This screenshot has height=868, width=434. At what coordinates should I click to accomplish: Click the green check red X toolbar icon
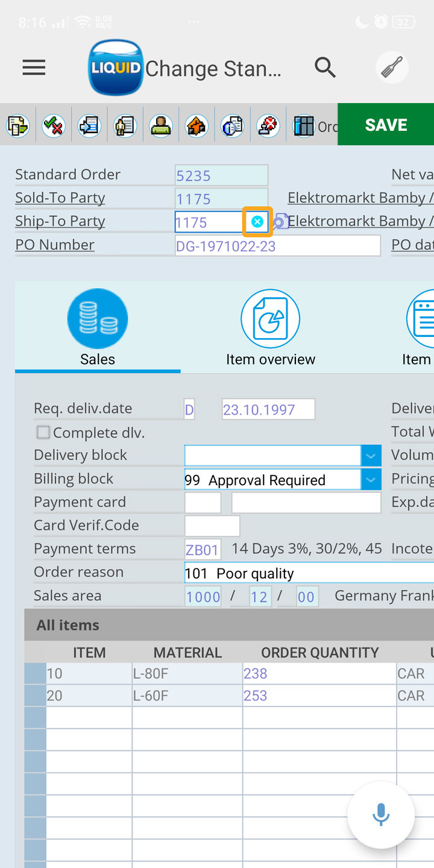53,125
